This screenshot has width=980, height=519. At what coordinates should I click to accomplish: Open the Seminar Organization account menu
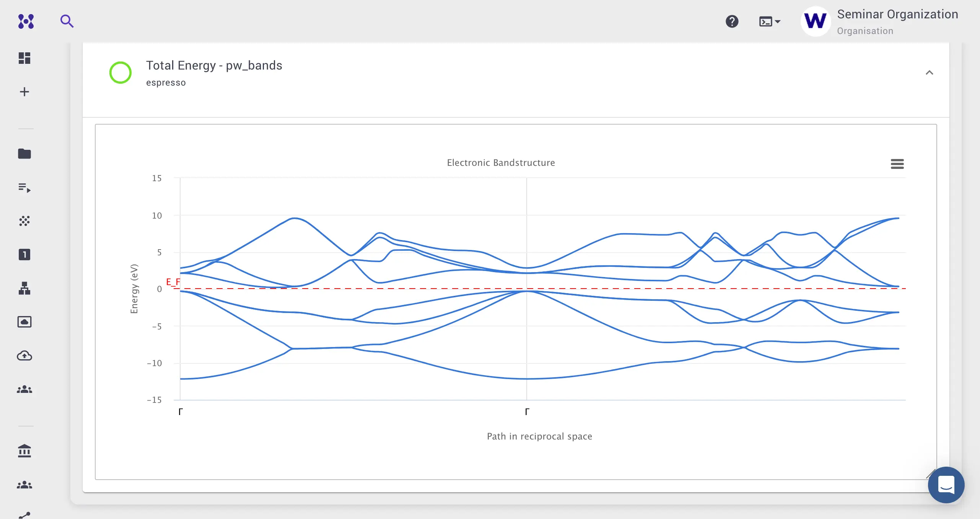(x=880, y=21)
